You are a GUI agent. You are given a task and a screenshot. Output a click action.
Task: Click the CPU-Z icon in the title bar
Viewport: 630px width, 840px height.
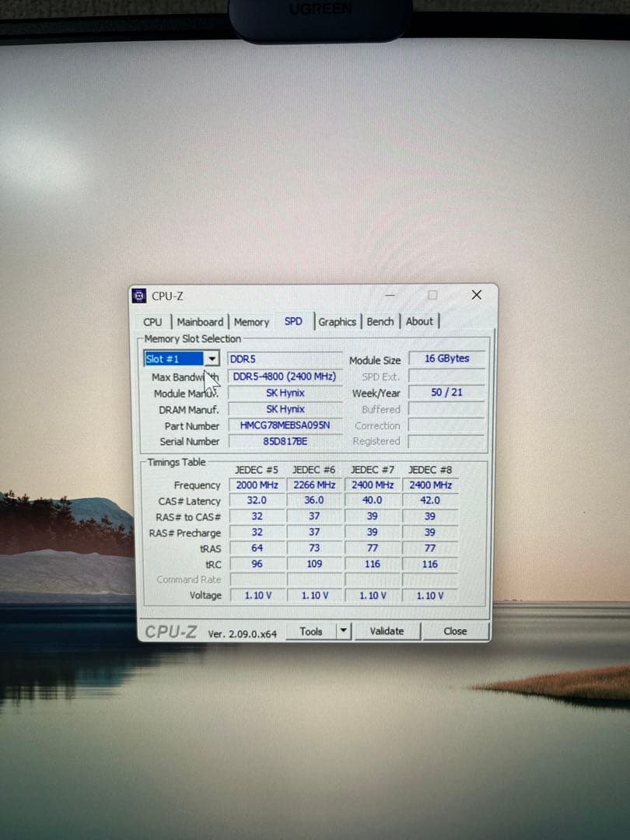[x=139, y=296]
